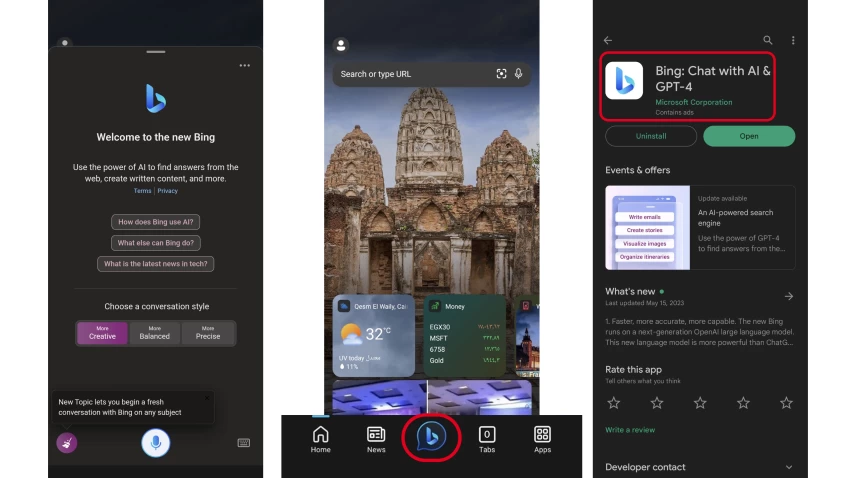850x478 pixels.
Task: Tap the Gold row in Money card
Action: coord(465,360)
